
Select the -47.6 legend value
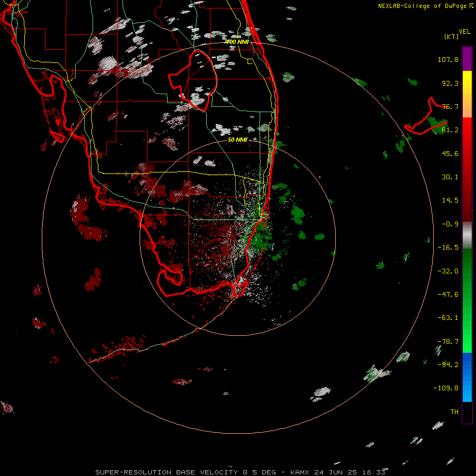(x=448, y=295)
